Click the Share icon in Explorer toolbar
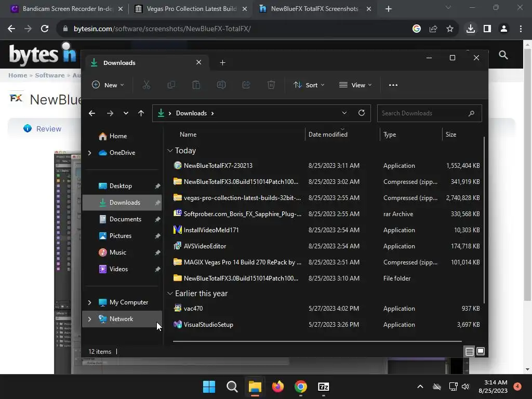Image resolution: width=532 pixels, height=399 pixels. (246, 85)
